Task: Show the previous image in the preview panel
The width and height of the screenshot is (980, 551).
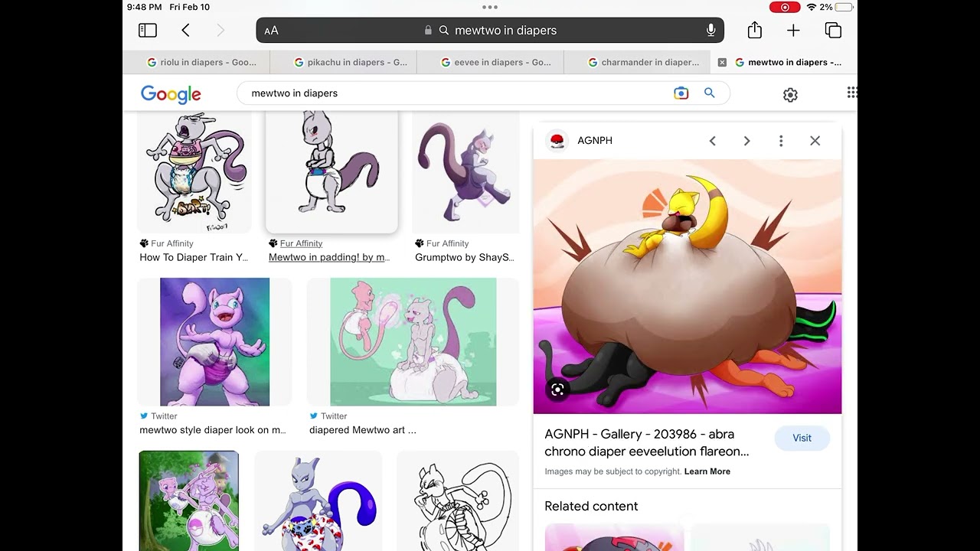Action: 713,141
